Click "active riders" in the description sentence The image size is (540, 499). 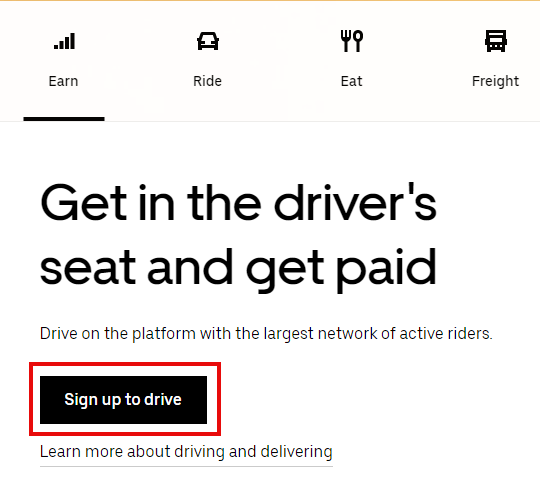coord(446,333)
